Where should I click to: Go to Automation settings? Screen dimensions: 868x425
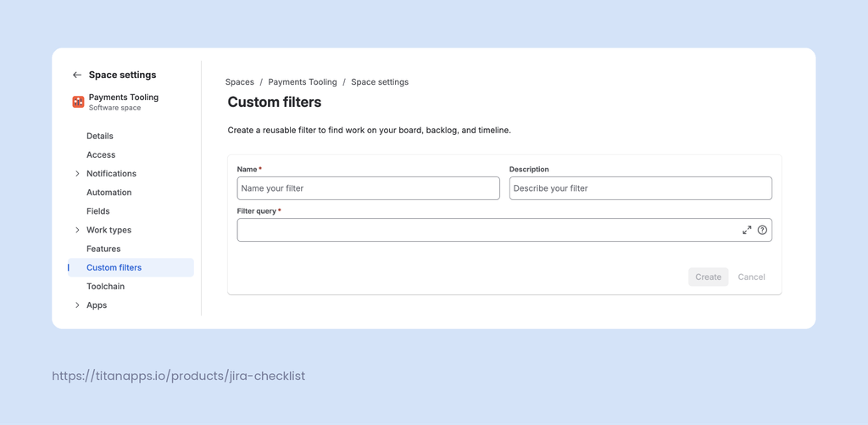click(x=109, y=193)
